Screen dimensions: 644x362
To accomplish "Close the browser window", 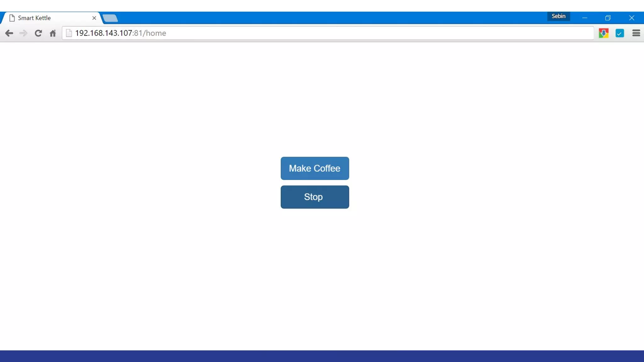I will [x=631, y=18].
